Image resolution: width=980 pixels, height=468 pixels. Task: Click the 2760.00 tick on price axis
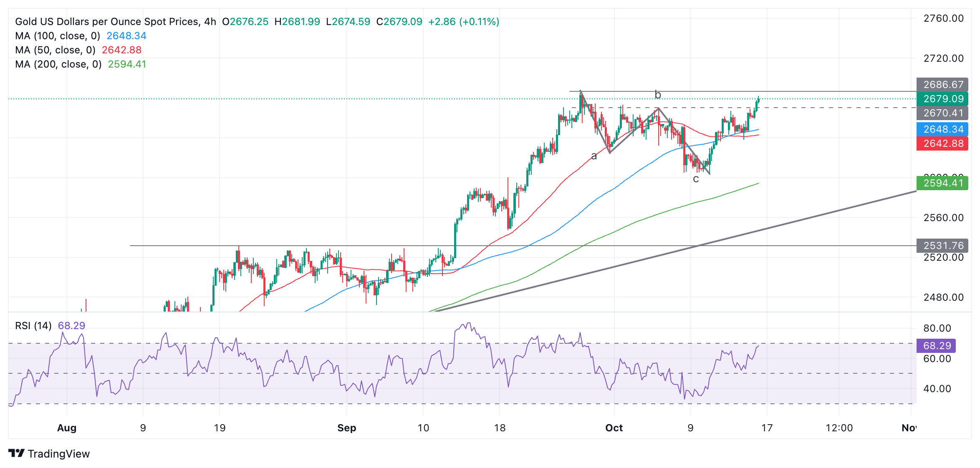coord(943,18)
